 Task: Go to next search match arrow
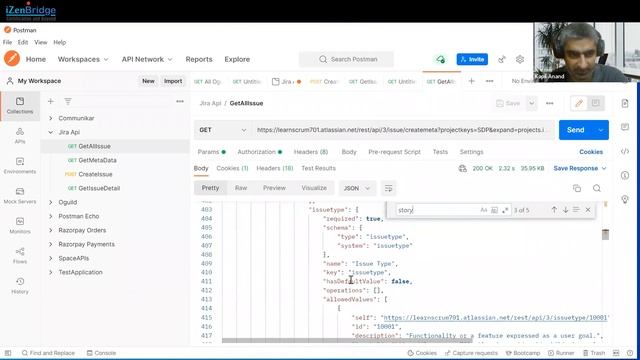(565, 210)
